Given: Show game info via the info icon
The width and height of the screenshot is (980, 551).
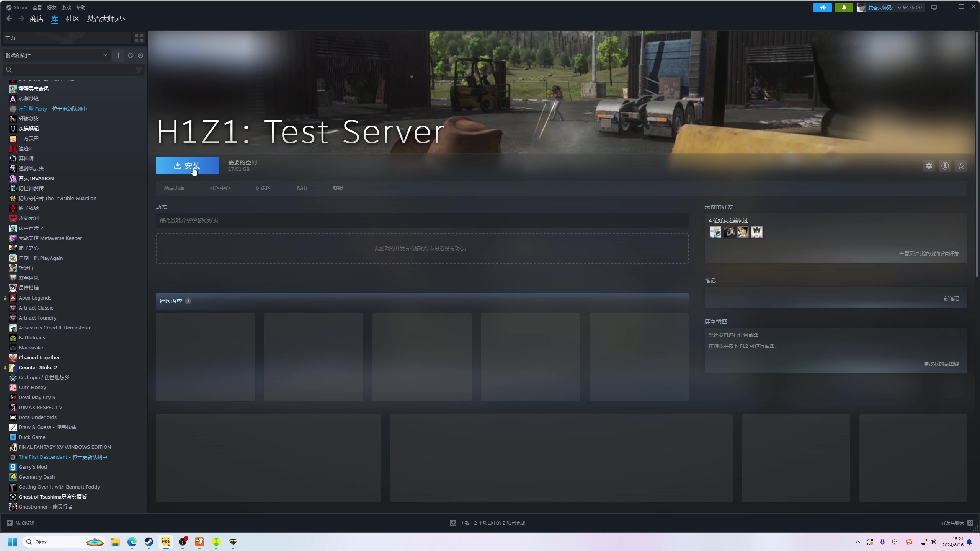Looking at the screenshot, I should 945,166.
